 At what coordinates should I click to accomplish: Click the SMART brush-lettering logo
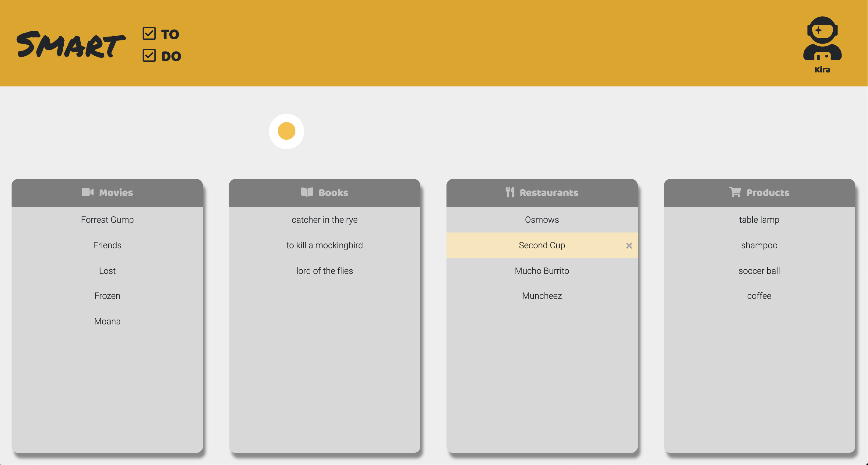click(x=71, y=45)
